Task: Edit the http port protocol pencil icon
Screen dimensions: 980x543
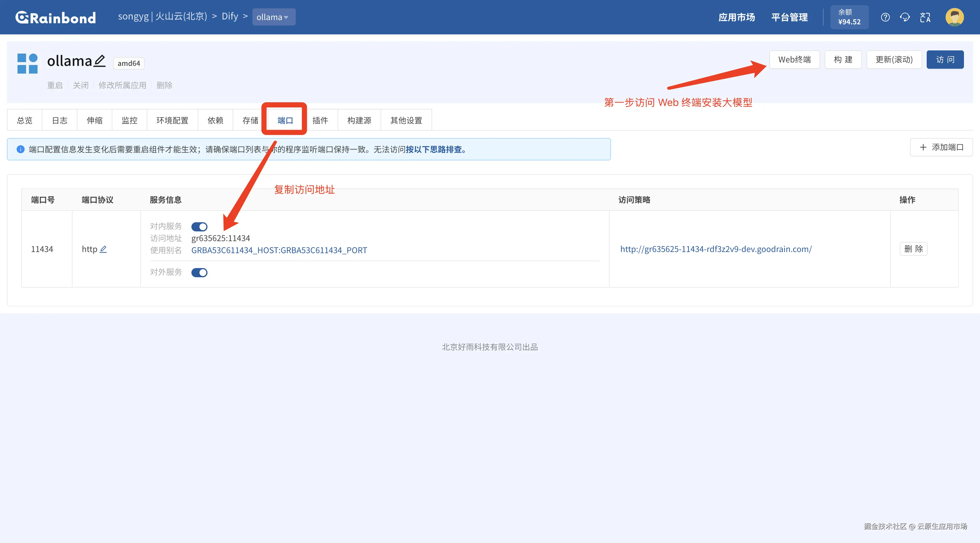Action: (x=103, y=249)
